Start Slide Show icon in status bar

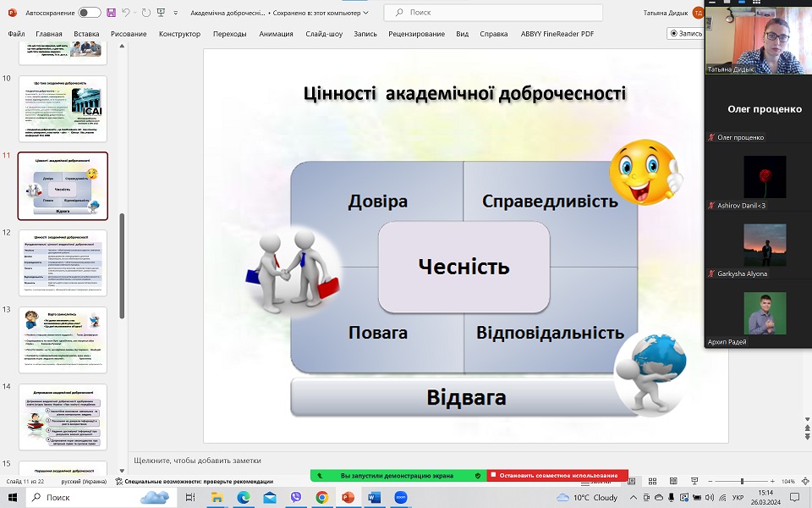[x=694, y=482]
